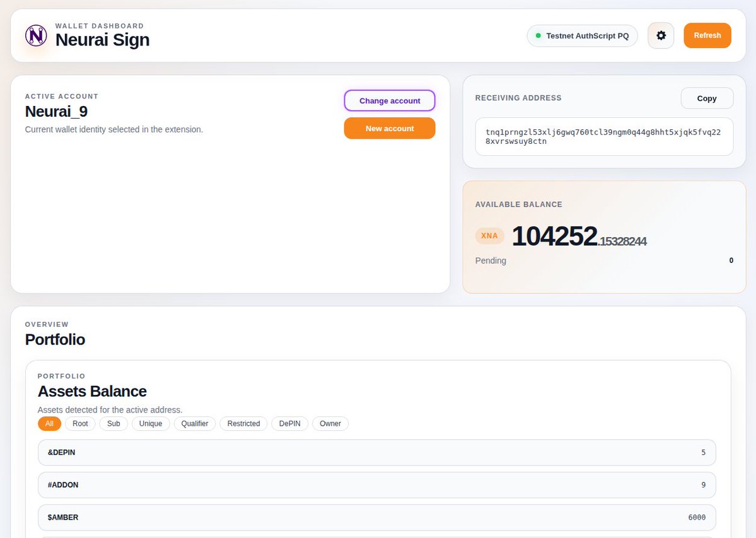Click the Active Account label
This screenshot has height=538, width=756.
coord(62,96)
